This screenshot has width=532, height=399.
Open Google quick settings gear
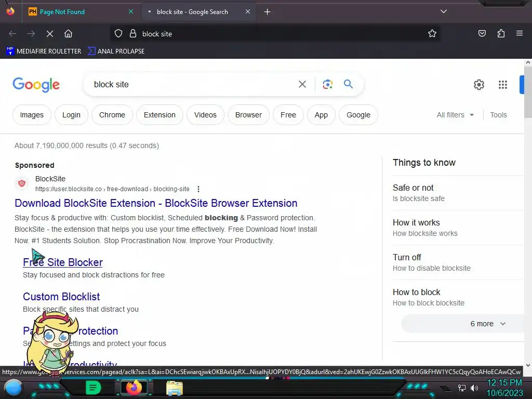478,85
